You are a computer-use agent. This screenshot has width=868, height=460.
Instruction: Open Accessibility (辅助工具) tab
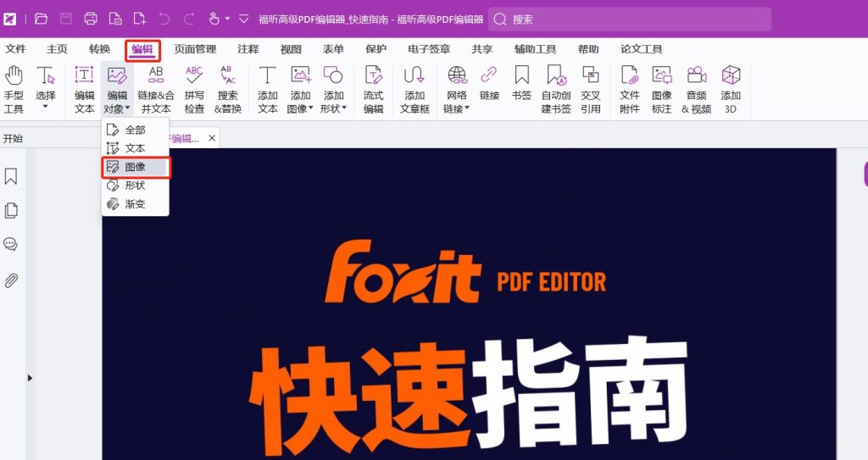[535, 49]
